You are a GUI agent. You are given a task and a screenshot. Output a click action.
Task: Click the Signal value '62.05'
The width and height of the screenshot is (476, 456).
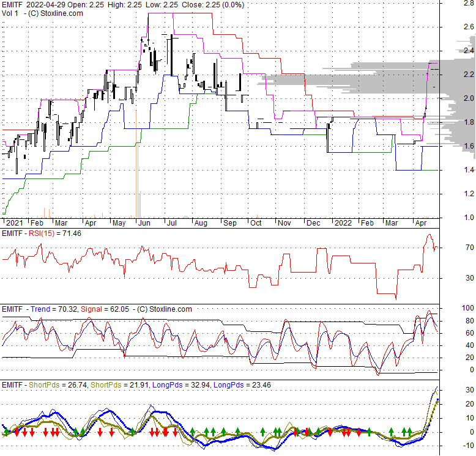[119, 309]
